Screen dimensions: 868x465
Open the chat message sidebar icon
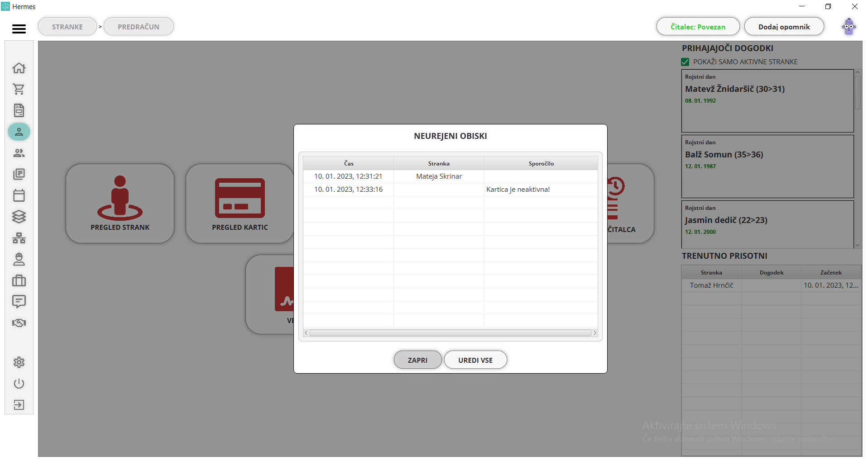pos(19,302)
